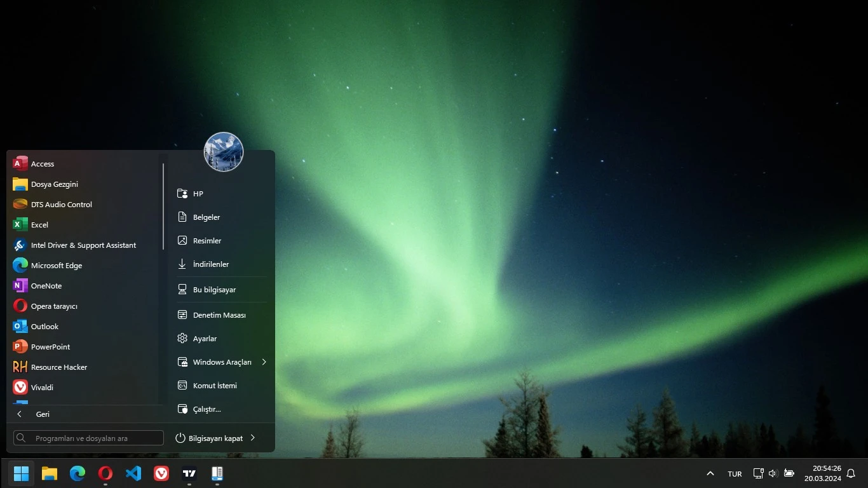Screen dimensions: 868x488
Task: Open OneNote from the program list
Action: (84, 286)
